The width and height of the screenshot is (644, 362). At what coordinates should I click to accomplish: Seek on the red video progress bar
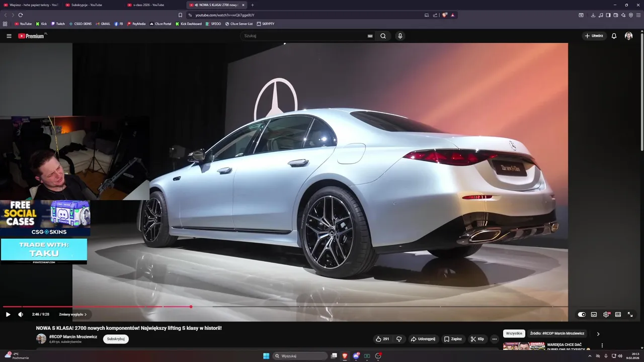[x=97, y=307]
